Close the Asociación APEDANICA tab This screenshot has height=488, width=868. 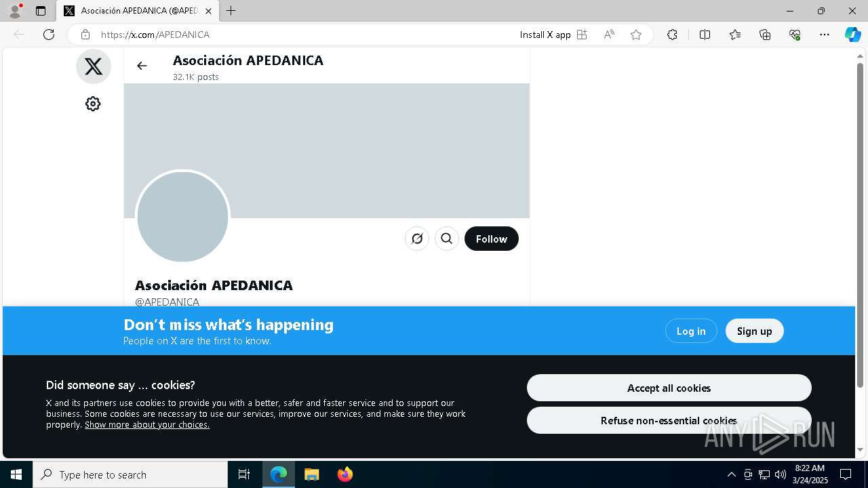(208, 11)
